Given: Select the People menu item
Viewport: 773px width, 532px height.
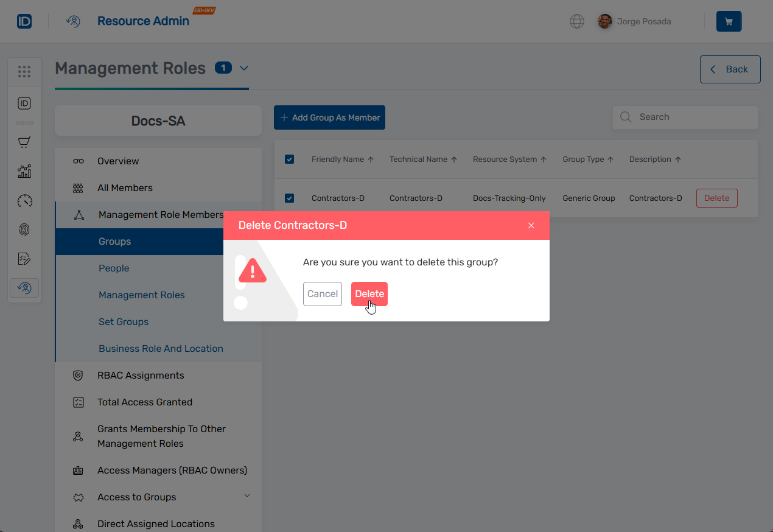Looking at the screenshot, I should (114, 268).
